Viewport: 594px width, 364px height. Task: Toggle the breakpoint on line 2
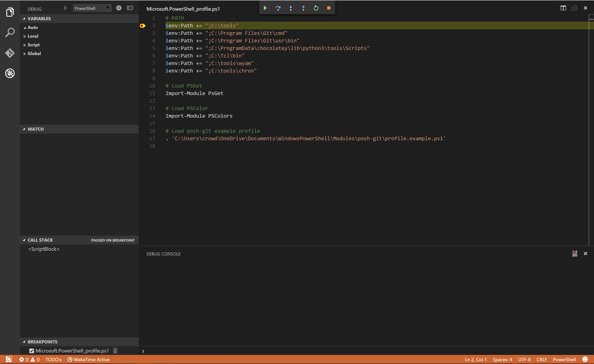click(x=142, y=26)
